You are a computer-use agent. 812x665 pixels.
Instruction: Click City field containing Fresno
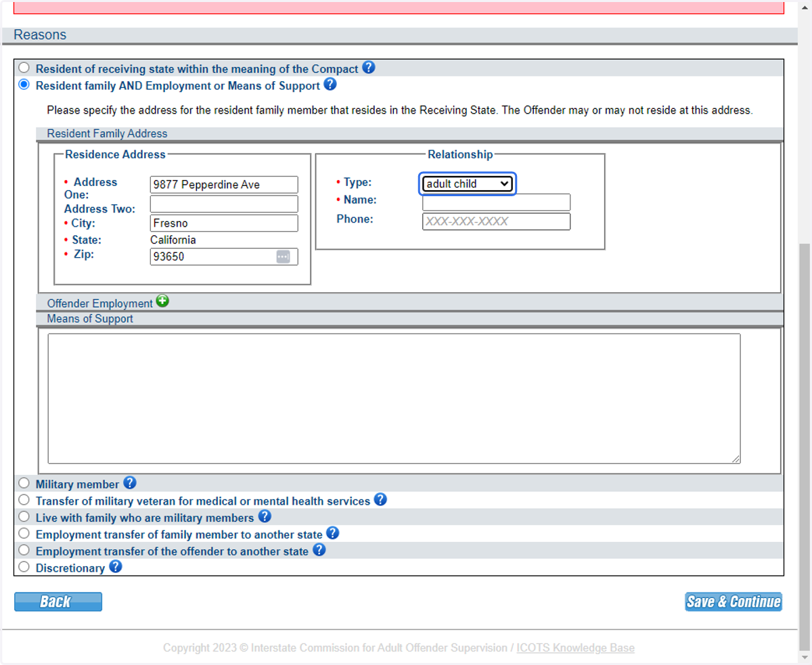click(224, 223)
